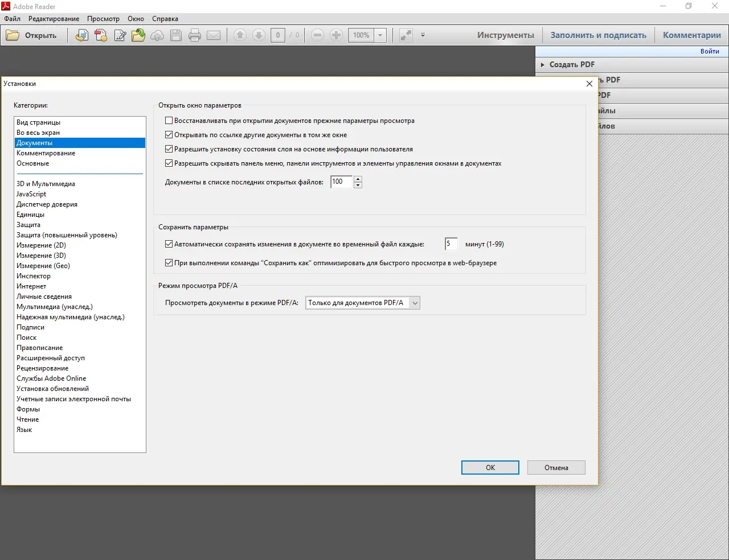This screenshot has height=560, width=729.
Task: Select the Правописание category
Action: coord(80,348)
